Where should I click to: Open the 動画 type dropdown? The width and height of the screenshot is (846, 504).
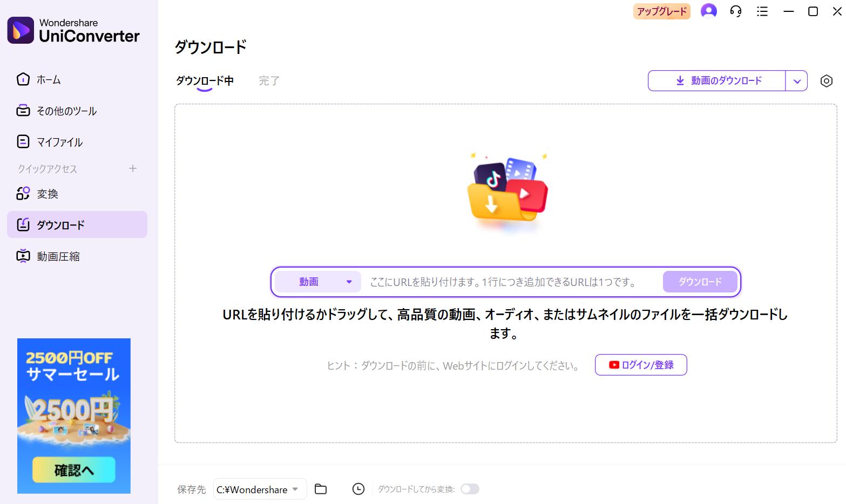pyautogui.click(x=318, y=282)
